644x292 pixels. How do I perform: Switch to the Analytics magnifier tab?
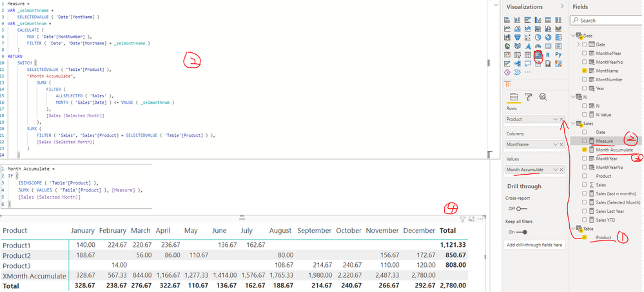click(x=543, y=97)
